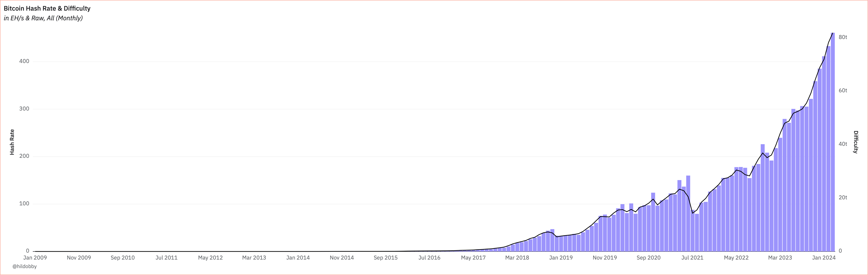Click the 300 tick on the Hash Rate axis
The width and height of the screenshot is (868, 275).
click(x=24, y=109)
